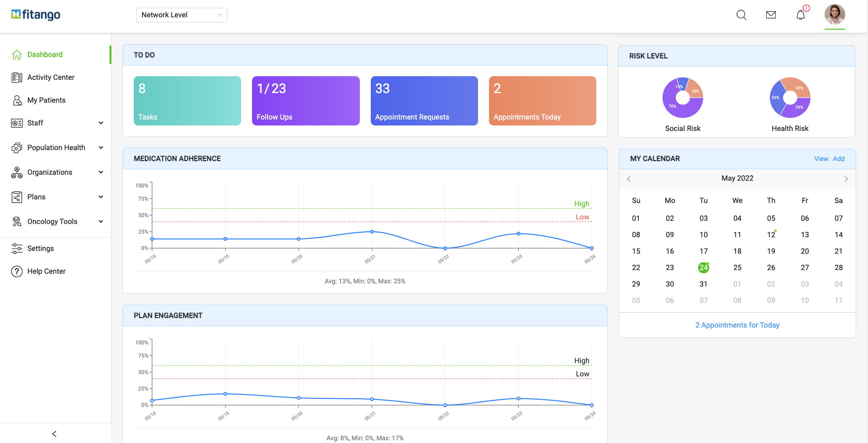
Task: Expand the Population Health chevron
Action: point(101,148)
